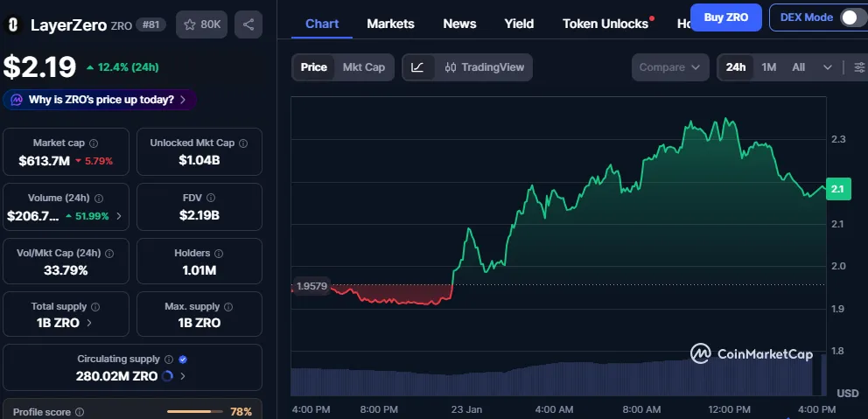Expand Volume (24h) details chevron
Image resolution: width=868 pixels, height=419 pixels.
(x=118, y=216)
